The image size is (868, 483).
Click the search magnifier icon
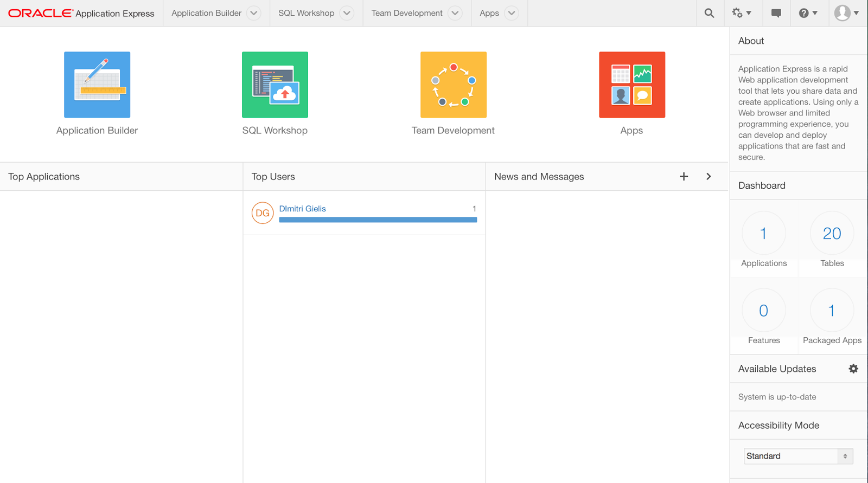709,13
